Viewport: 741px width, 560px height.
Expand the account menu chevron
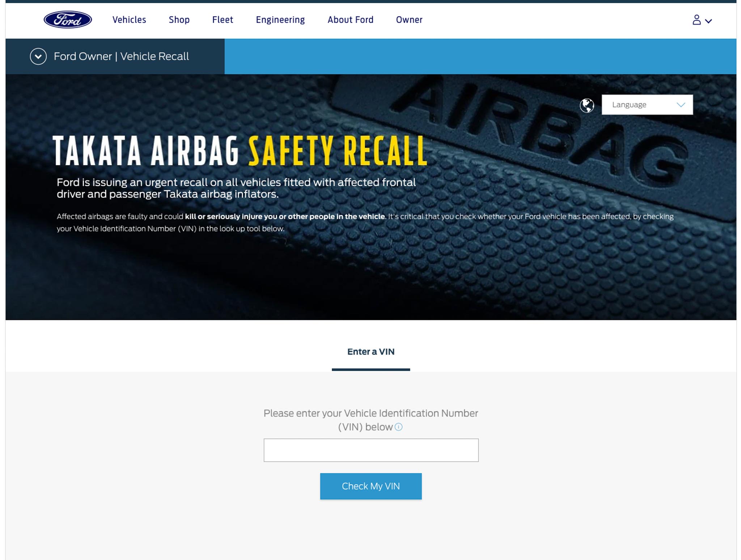(x=708, y=21)
